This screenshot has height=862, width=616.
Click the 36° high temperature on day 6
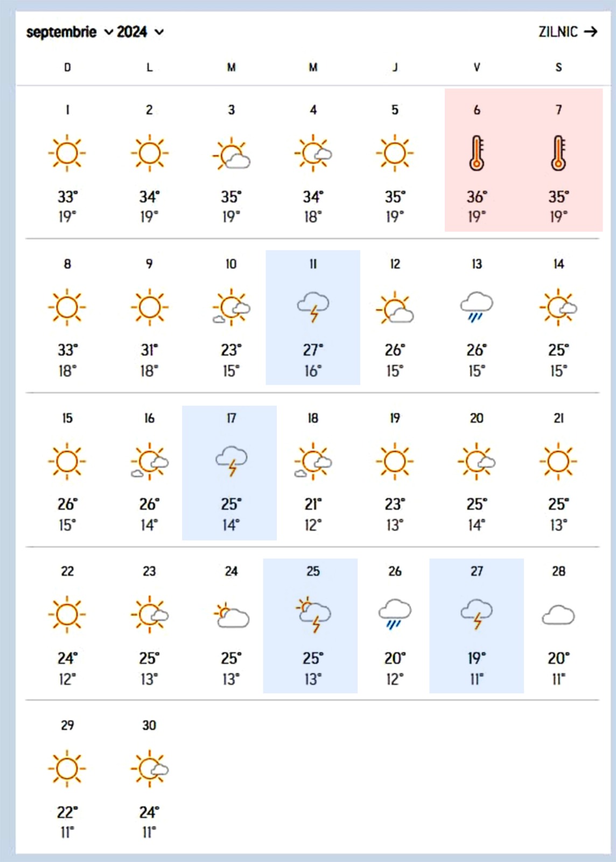(x=477, y=197)
